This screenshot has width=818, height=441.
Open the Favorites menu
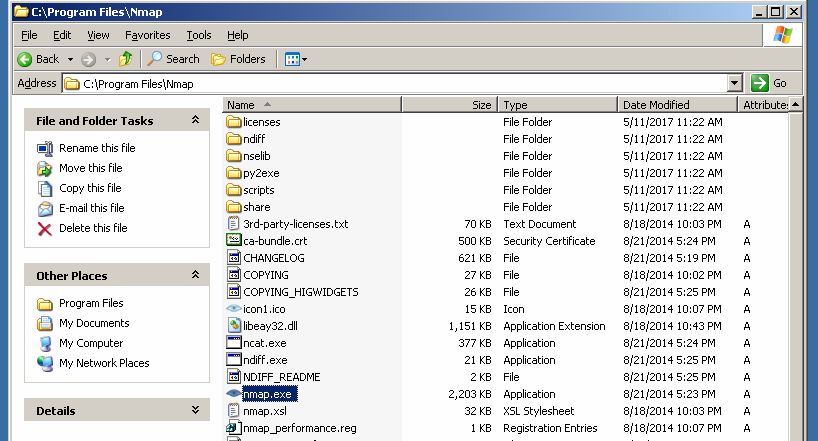147,35
